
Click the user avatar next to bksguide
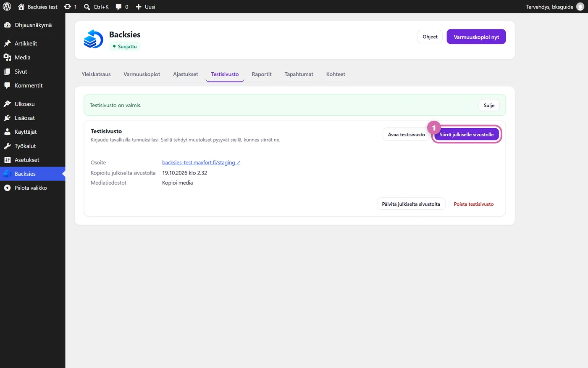tap(580, 7)
